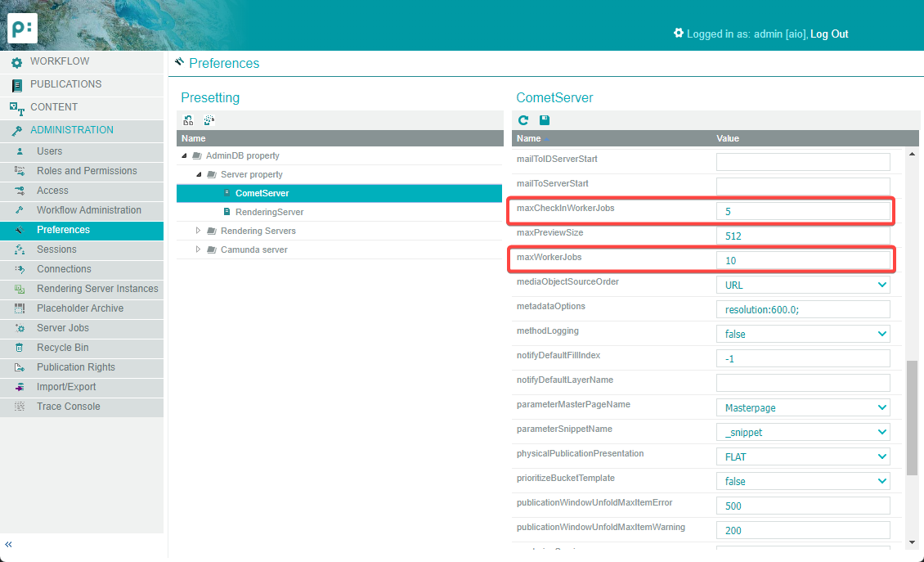The image size is (924, 562).
Task: Open the methodLogging dropdown
Action: 802,334
